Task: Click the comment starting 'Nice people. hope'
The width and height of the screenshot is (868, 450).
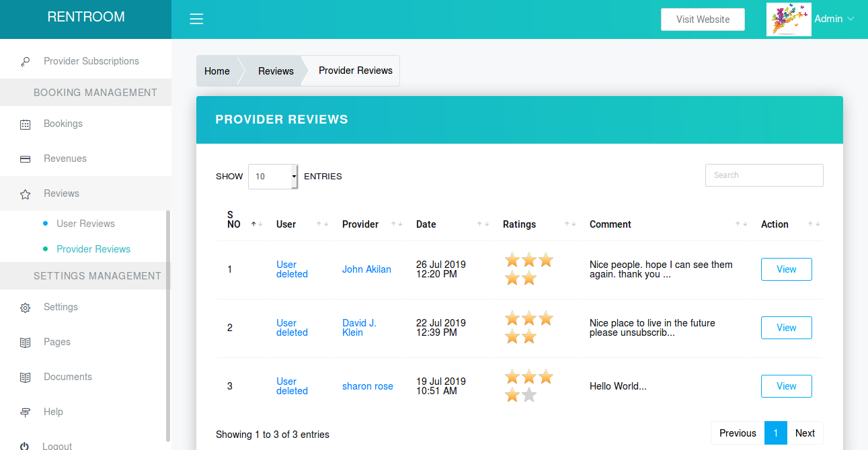Action: point(661,269)
